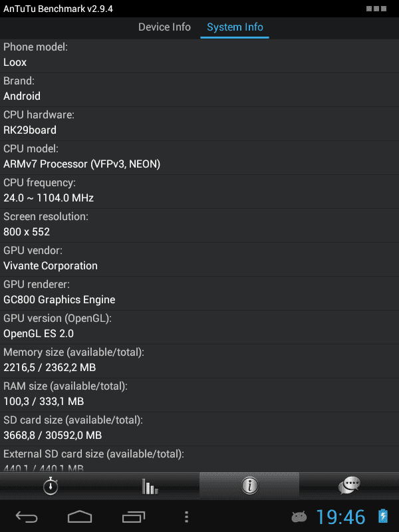Image resolution: width=399 pixels, height=532 pixels.
Task: Select the Phone model Loox row
Action: 199,56
